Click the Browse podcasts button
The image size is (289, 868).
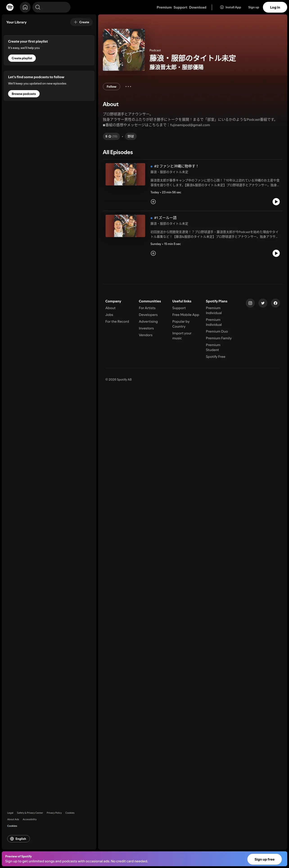click(24, 94)
